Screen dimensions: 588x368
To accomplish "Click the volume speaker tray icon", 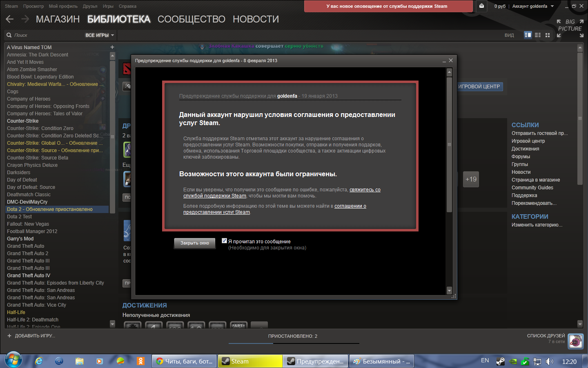I will [550, 361].
